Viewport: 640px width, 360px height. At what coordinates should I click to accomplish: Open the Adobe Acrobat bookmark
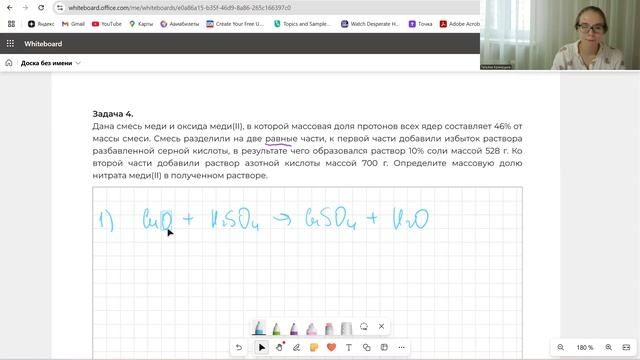tap(460, 24)
